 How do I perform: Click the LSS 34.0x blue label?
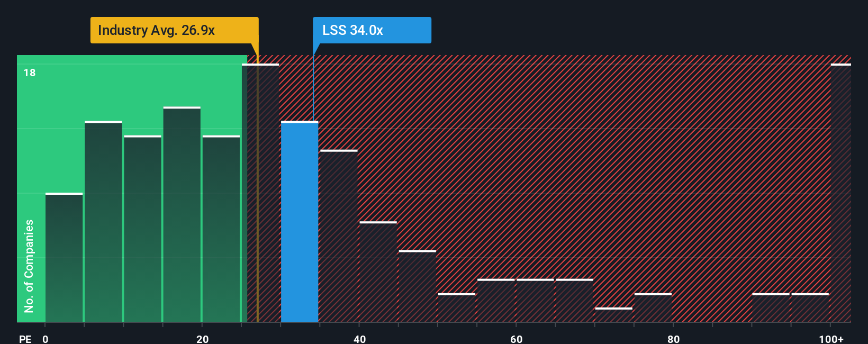click(372, 30)
